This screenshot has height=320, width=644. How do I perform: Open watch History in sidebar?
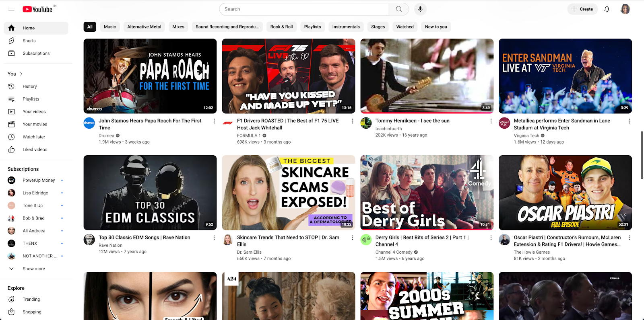36,86
